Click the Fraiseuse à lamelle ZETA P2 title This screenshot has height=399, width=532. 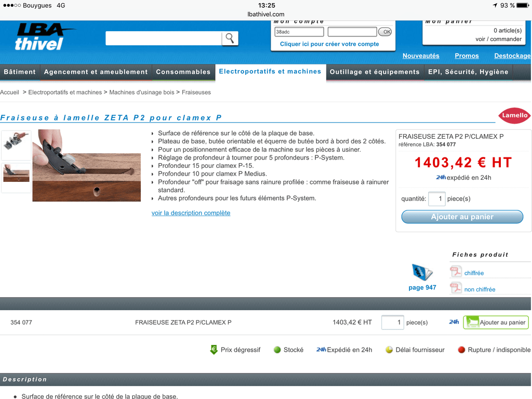pos(111,118)
